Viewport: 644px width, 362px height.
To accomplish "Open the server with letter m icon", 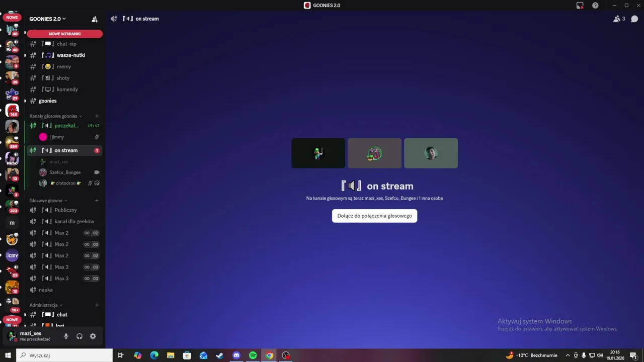I will click(12, 223).
